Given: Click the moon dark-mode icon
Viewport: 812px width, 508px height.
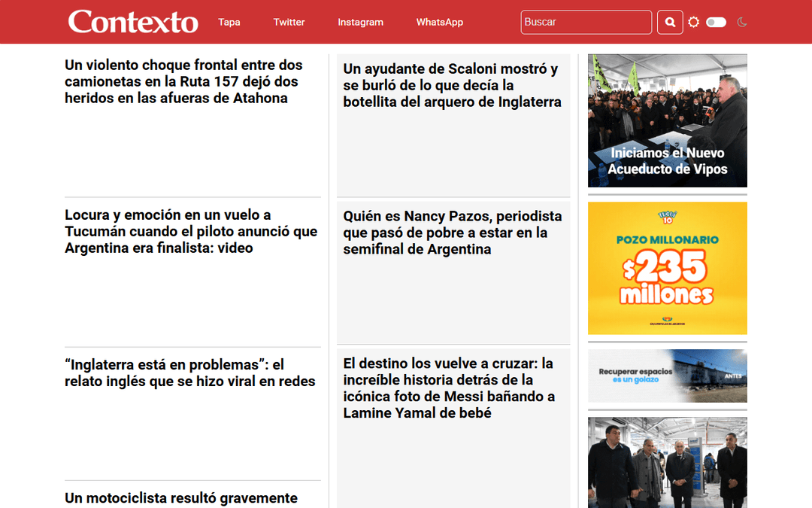Looking at the screenshot, I should point(742,23).
